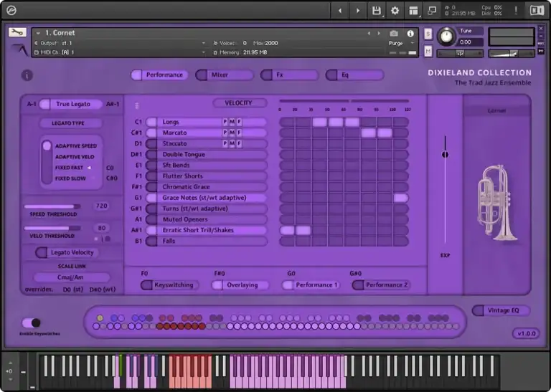Viewport: 551px width, 392px height.
Task: Select FIXED SLOW legato type
Action: pos(70,178)
